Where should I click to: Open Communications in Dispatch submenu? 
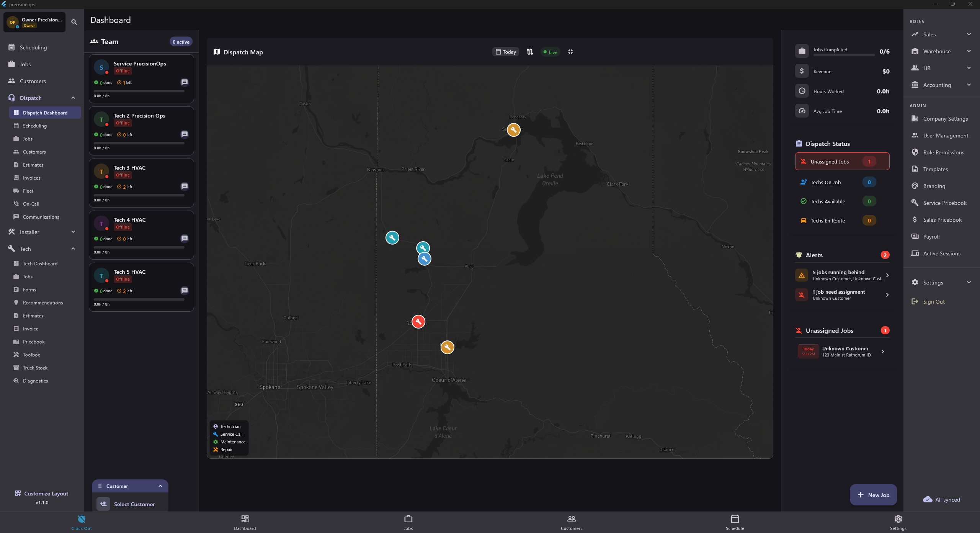45,217
